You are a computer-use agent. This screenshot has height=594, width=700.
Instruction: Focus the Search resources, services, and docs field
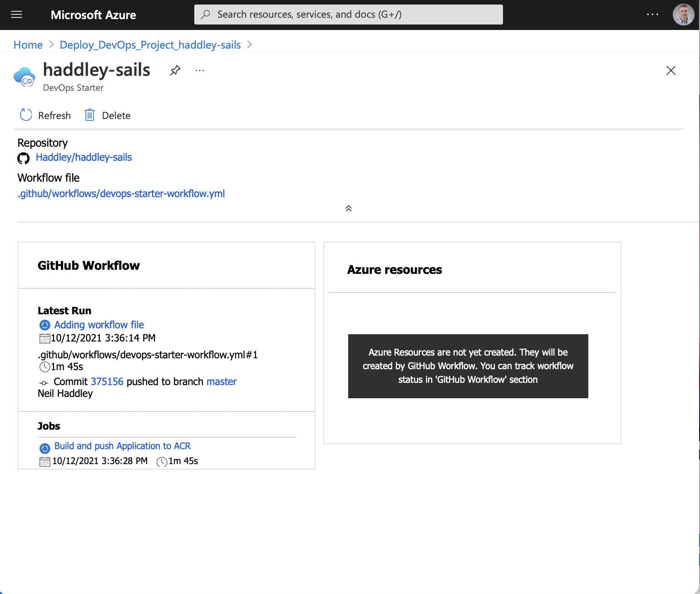[349, 15]
